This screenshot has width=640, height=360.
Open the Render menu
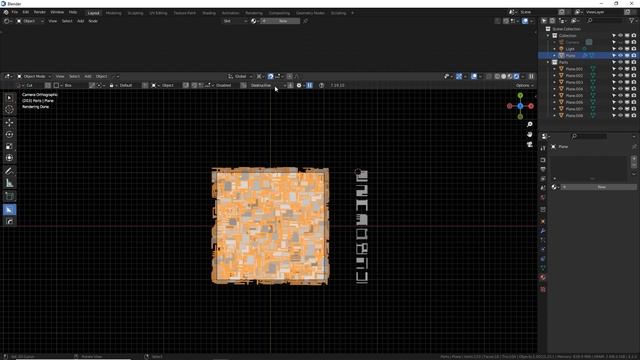(40, 13)
